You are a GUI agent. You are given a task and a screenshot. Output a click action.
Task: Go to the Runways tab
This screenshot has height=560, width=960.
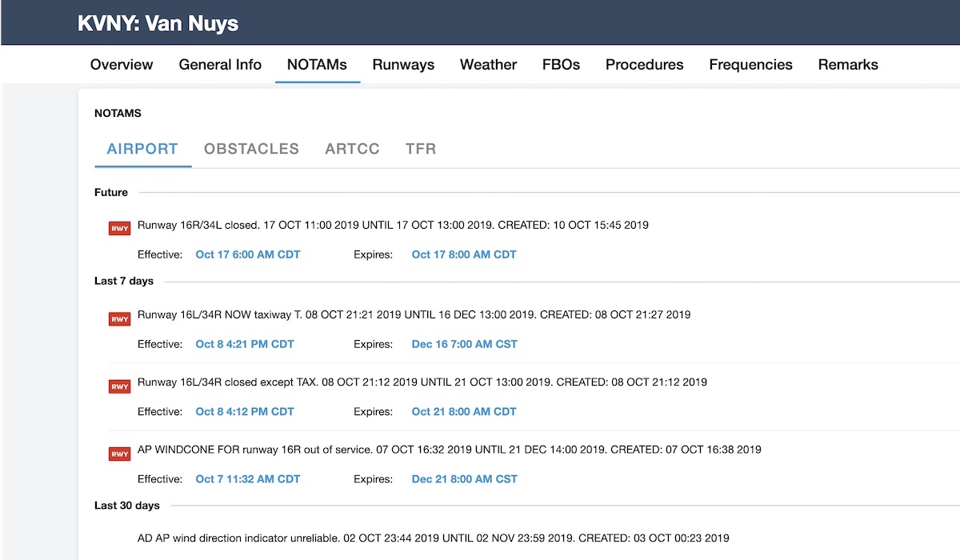pos(403,65)
